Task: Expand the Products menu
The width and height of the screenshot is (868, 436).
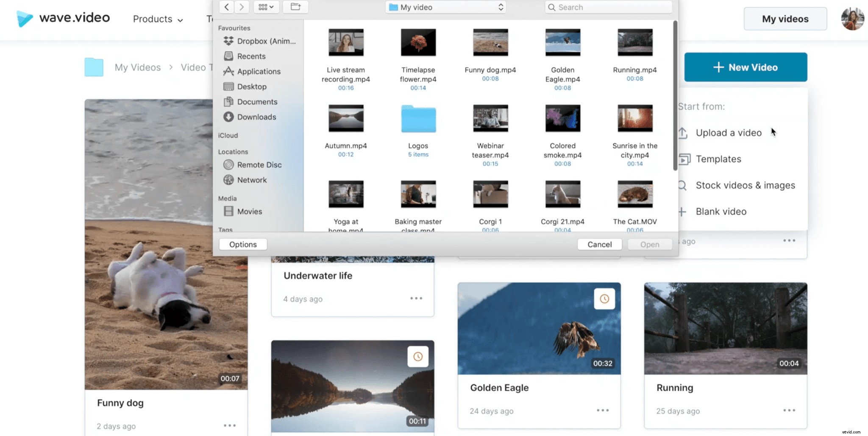Action: coord(157,19)
